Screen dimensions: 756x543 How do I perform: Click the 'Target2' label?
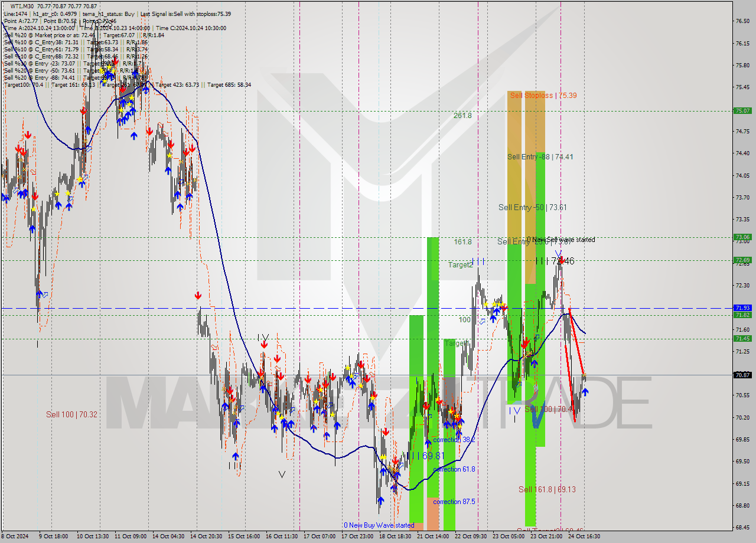click(461, 264)
